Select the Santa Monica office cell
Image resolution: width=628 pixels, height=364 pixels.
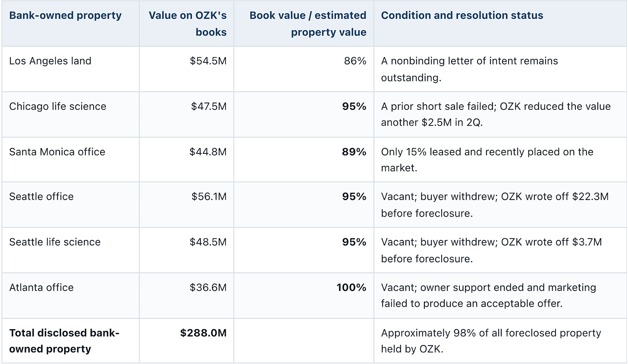pos(57,152)
